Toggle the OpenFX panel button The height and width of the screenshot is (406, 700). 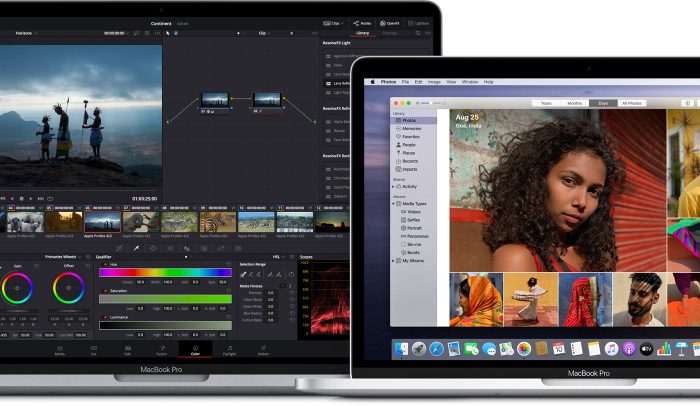tap(390, 23)
